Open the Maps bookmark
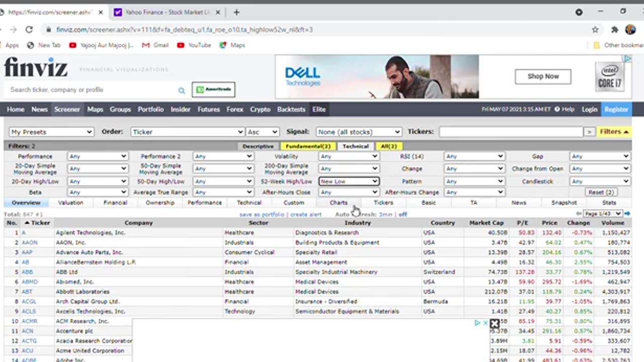Viewport: 644px width, 362px height. pos(232,45)
